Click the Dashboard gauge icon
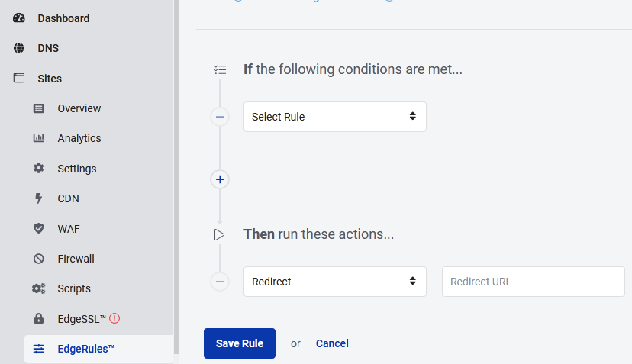This screenshot has height=364, width=632. [19, 18]
